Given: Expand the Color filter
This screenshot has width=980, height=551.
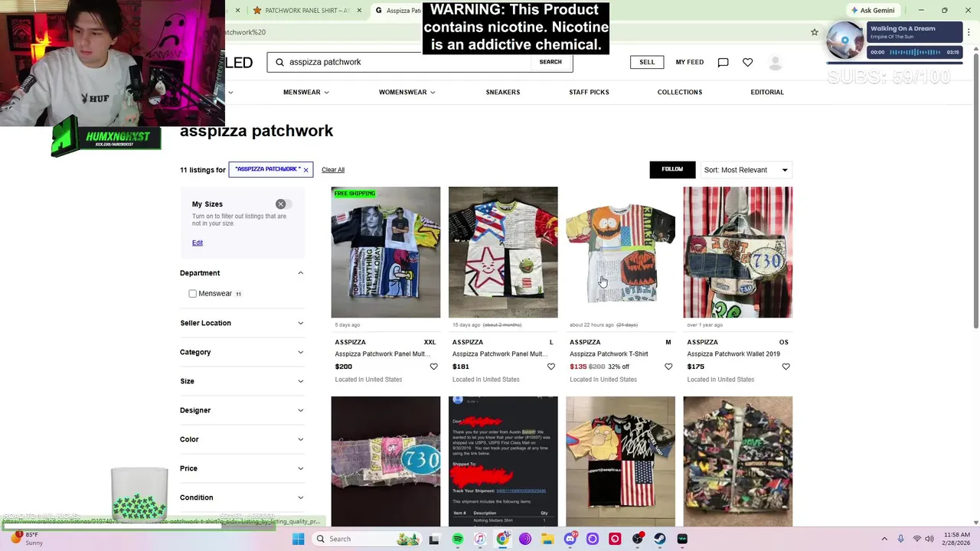Looking at the screenshot, I should pyautogui.click(x=242, y=439).
